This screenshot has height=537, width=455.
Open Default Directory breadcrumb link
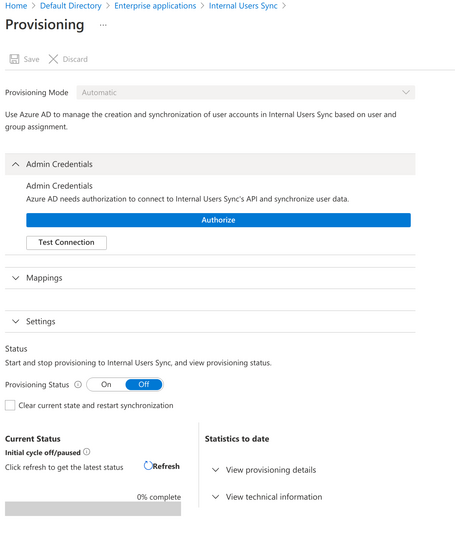[x=71, y=6]
